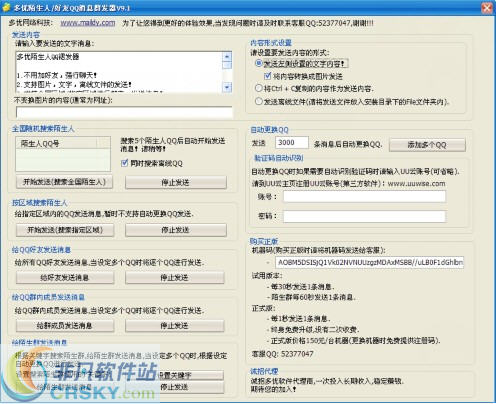The image size is (496, 404).
Task: Click the 机器码 text field
Action: coord(369,262)
